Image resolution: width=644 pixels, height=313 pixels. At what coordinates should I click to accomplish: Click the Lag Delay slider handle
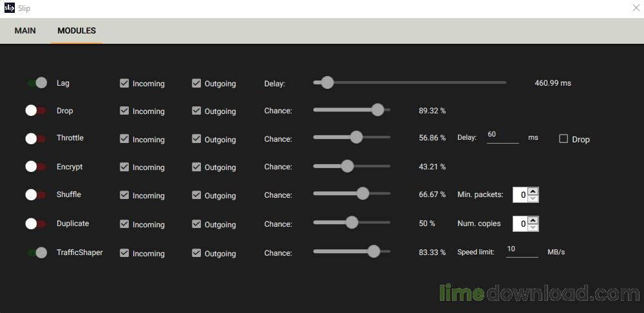[x=327, y=82]
